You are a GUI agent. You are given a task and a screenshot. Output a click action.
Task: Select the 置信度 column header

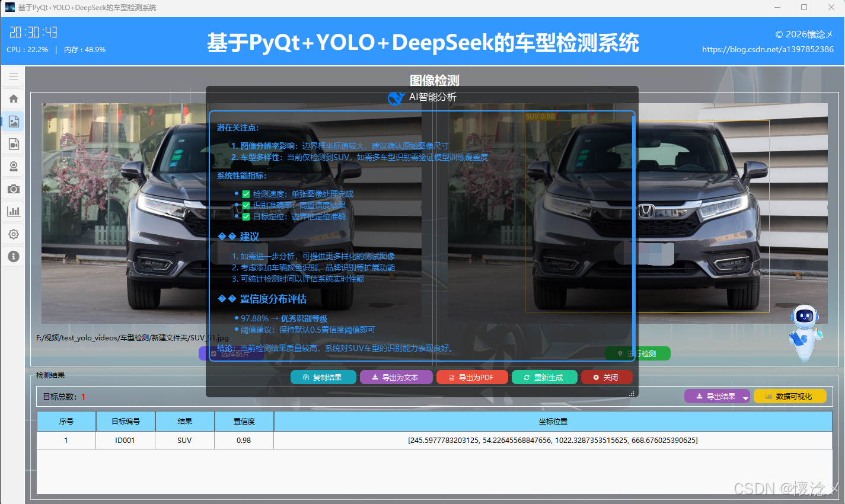(244, 422)
